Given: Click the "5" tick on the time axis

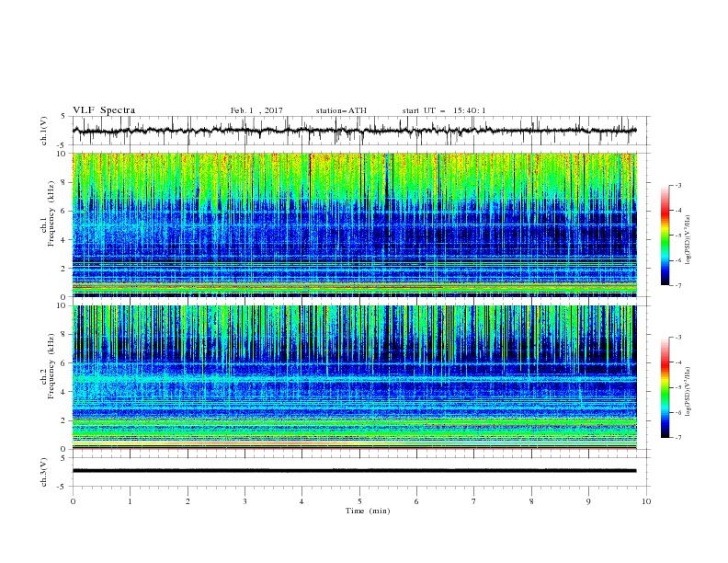Looking at the screenshot, I should point(359,501).
